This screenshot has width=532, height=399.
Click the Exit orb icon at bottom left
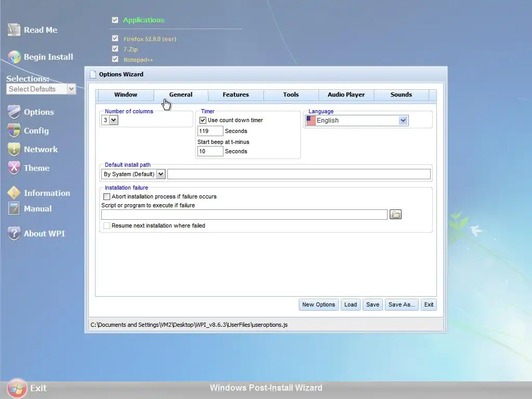tap(17, 388)
